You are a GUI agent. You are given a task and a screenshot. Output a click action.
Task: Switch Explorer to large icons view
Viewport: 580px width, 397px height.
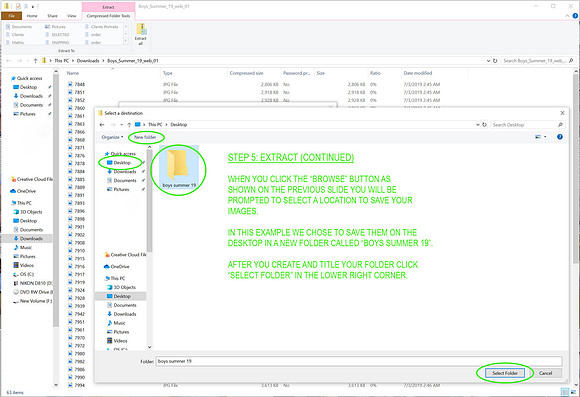[572, 392]
